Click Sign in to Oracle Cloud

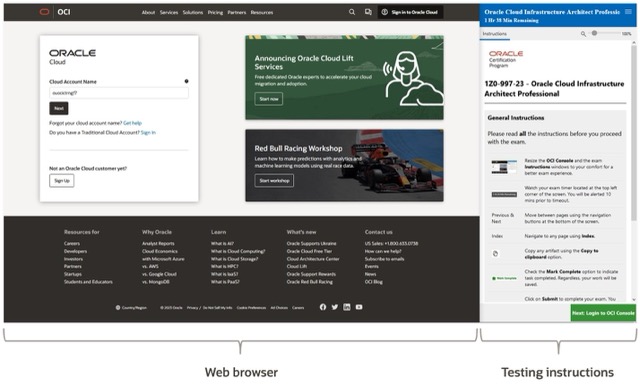click(410, 12)
